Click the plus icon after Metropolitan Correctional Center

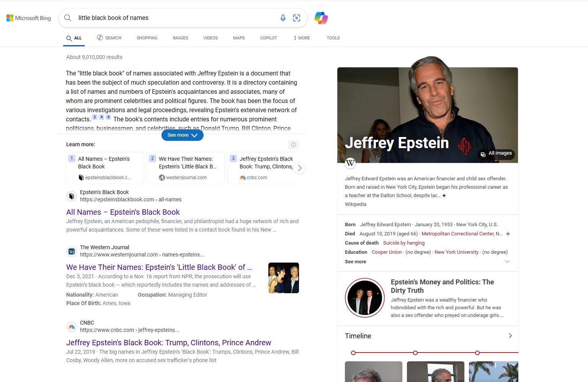tap(508, 234)
